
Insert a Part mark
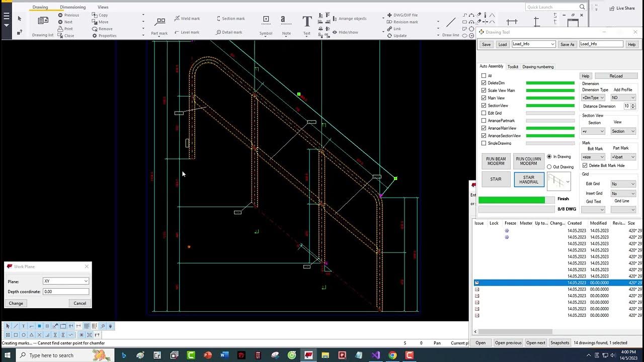click(159, 25)
